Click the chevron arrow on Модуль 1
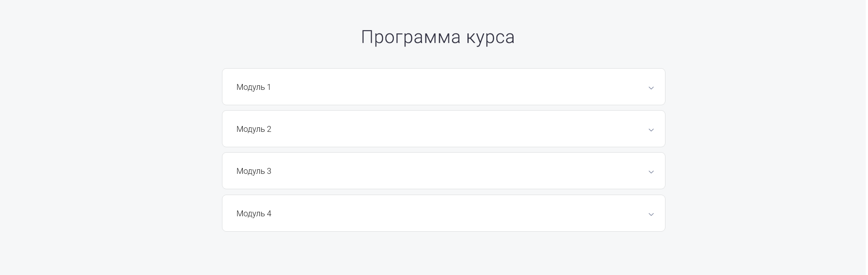868x275 pixels. pyautogui.click(x=651, y=88)
